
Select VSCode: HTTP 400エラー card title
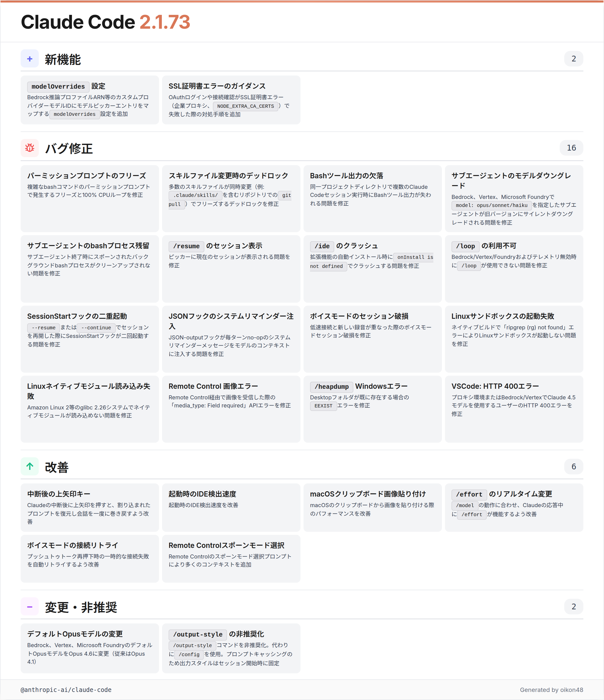tap(495, 386)
